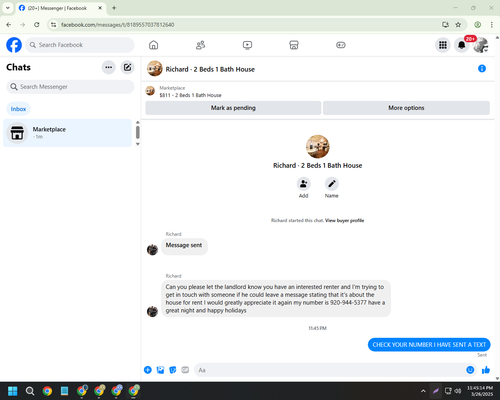
Task: Open more actions plus icon in composer
Action: (x=148, y=370)
